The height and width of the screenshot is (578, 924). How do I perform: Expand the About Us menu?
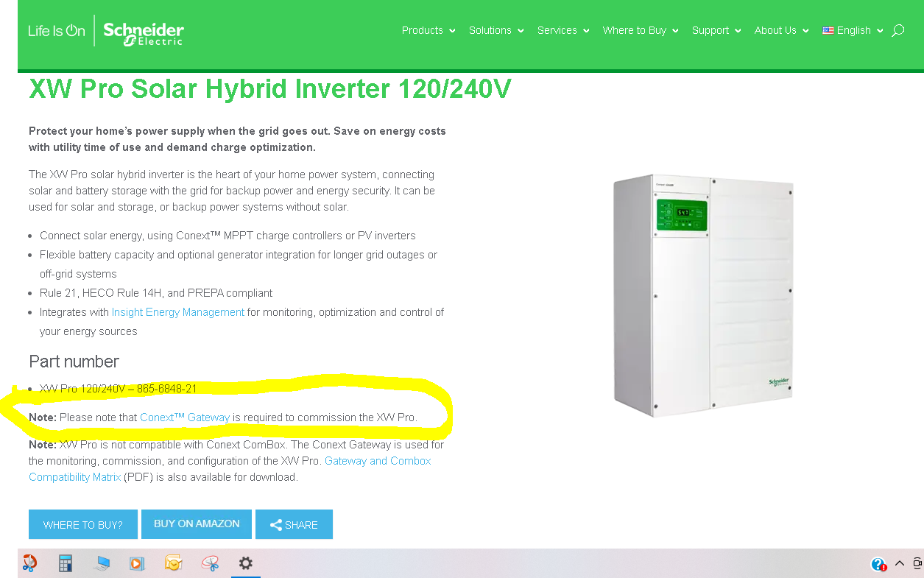point(781,30)
